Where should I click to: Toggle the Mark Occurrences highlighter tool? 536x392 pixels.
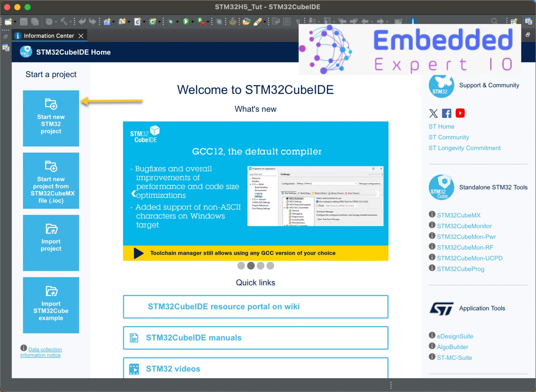[257, 21]
